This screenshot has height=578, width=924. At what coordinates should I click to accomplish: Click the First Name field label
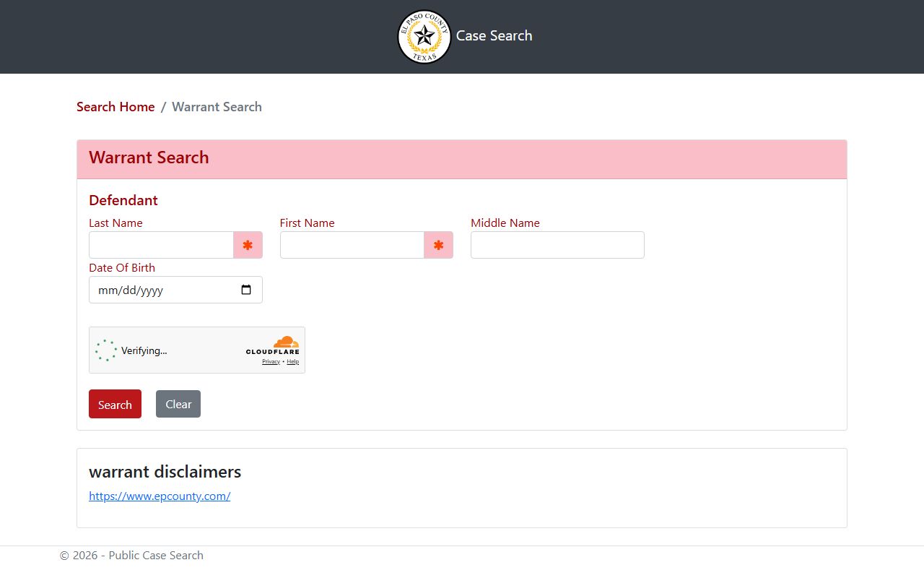(x=307, y=223)
